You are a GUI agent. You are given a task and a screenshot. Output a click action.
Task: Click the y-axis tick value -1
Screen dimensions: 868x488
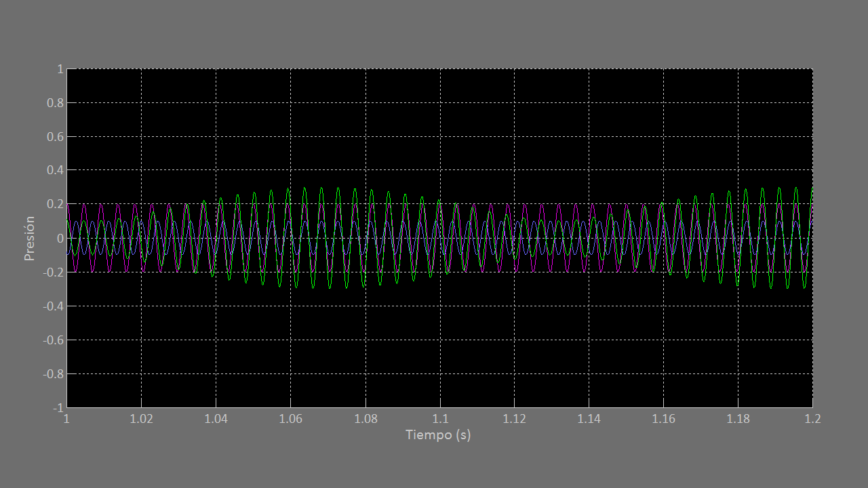[x=58, y=408]
